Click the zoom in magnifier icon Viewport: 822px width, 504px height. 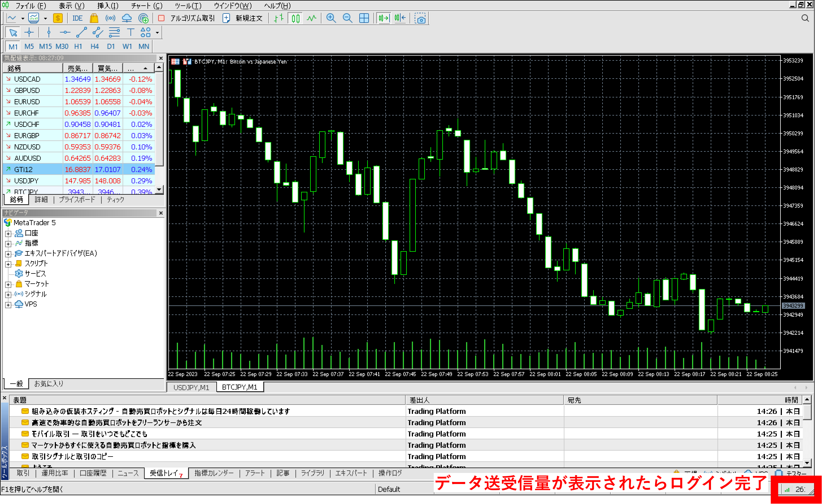pos(330,18)
